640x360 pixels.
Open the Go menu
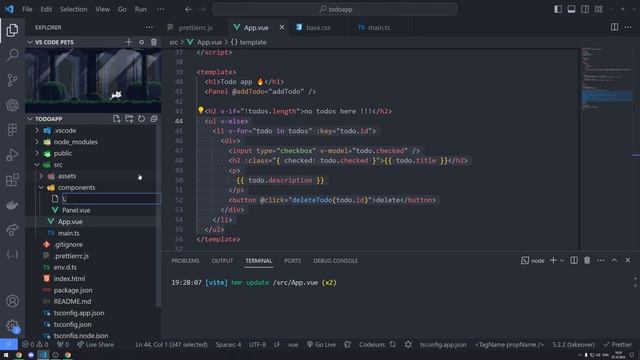122,9
